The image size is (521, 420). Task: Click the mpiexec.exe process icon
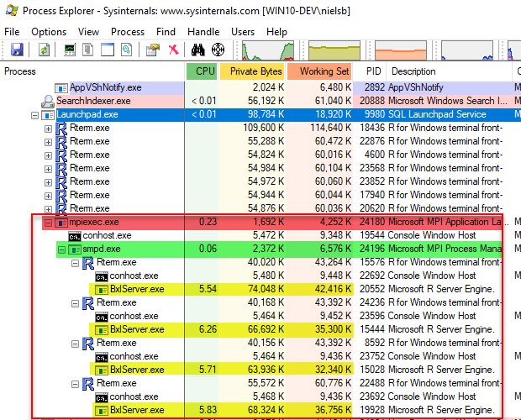61,223
